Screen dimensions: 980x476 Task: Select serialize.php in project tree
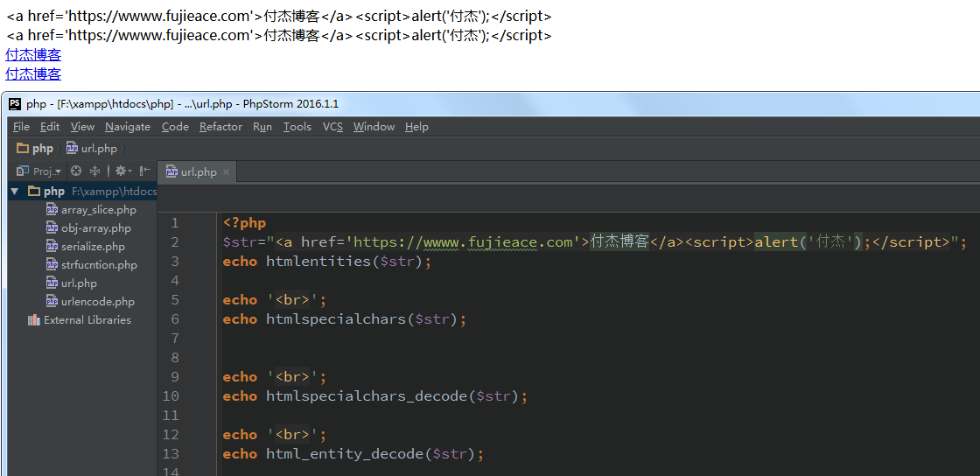coord(93,247)
